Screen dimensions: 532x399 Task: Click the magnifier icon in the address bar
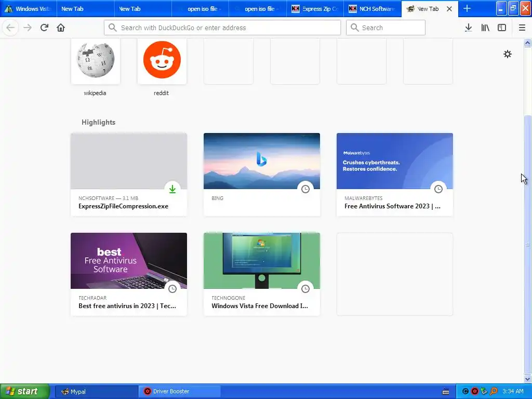pyautogui.click(x=113, y=28)
